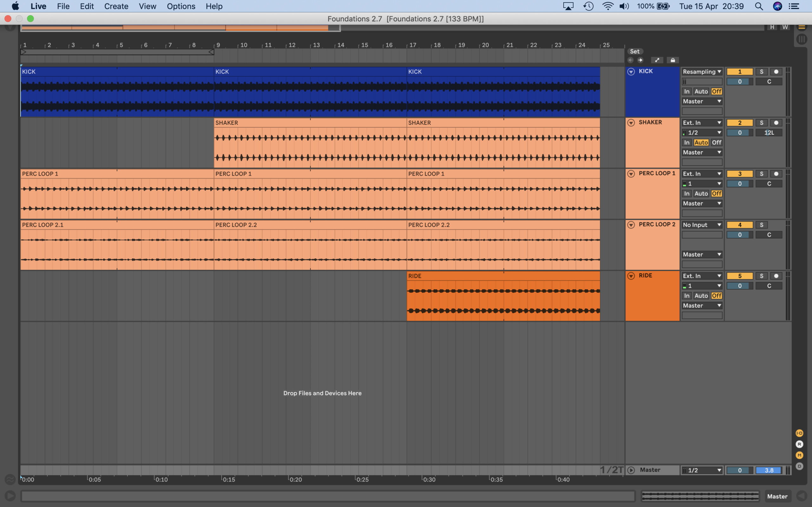812x507 pixels.
Task: Toggle the I-O section visibility button
Action: 799,433
